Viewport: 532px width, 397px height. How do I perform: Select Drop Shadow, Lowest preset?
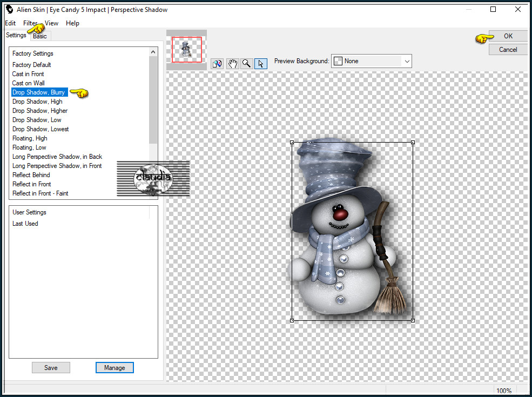(x=41, y=129)
